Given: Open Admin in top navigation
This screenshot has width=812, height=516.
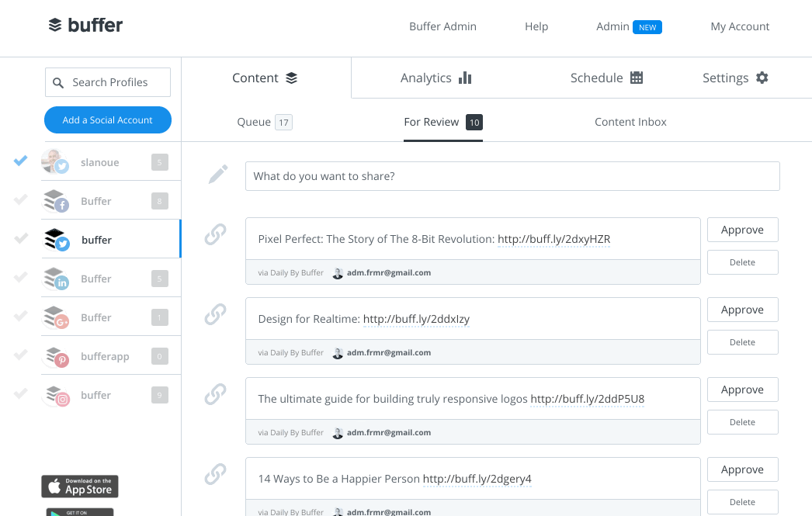Looking at the screenshot, I should [x=612, y=26].
